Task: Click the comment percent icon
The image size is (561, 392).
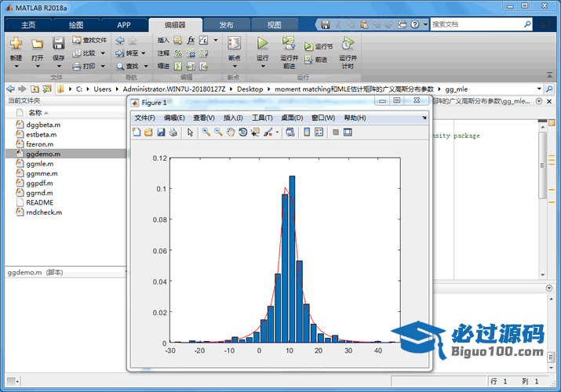Action: (x=178, y=53)
